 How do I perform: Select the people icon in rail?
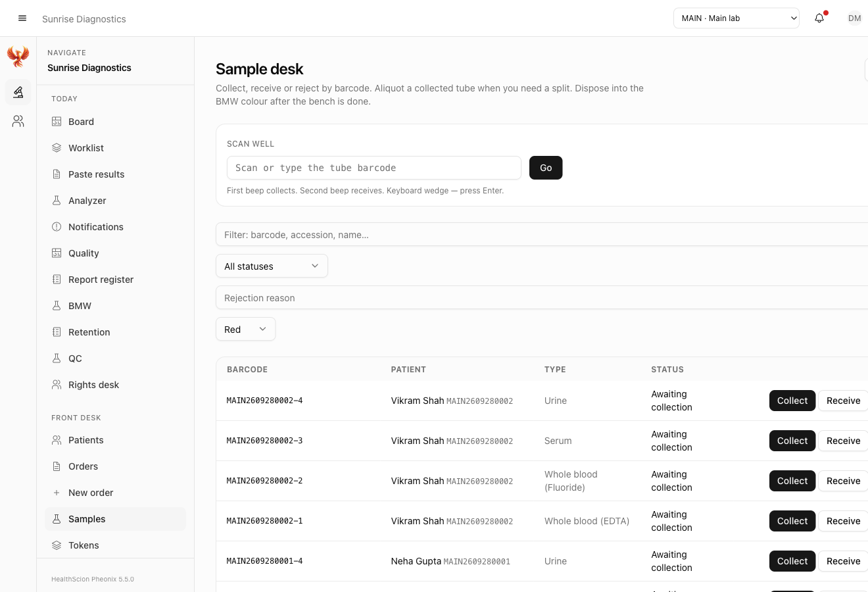[x=18, y=121]
